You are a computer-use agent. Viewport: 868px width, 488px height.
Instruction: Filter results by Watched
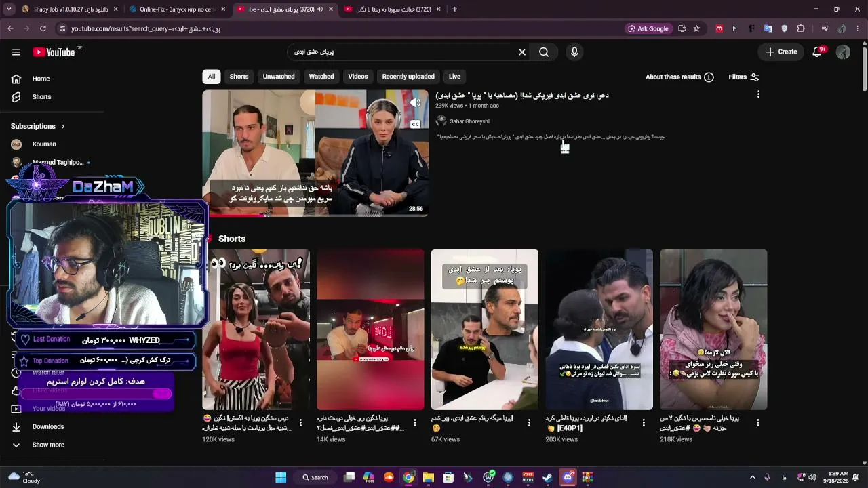321,77
